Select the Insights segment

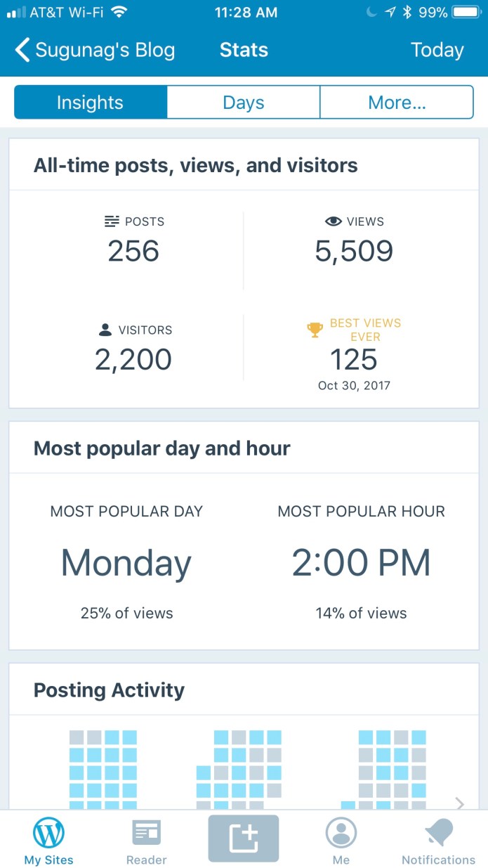pyautogui.click(x=90, y=103)
